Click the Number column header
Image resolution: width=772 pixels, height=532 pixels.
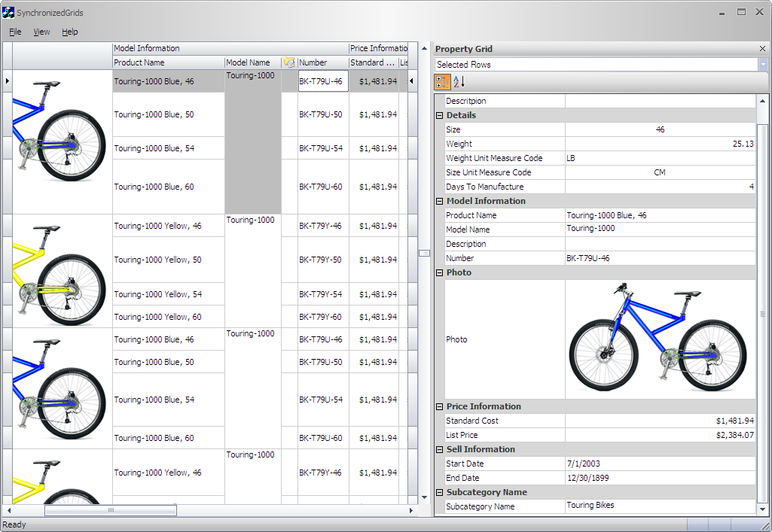pos(323,62)
